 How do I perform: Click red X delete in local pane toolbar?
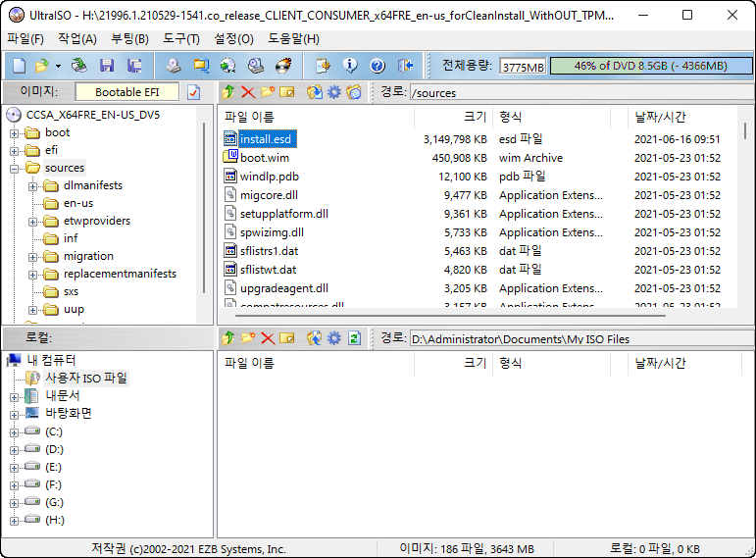click(x=268, y=338)
